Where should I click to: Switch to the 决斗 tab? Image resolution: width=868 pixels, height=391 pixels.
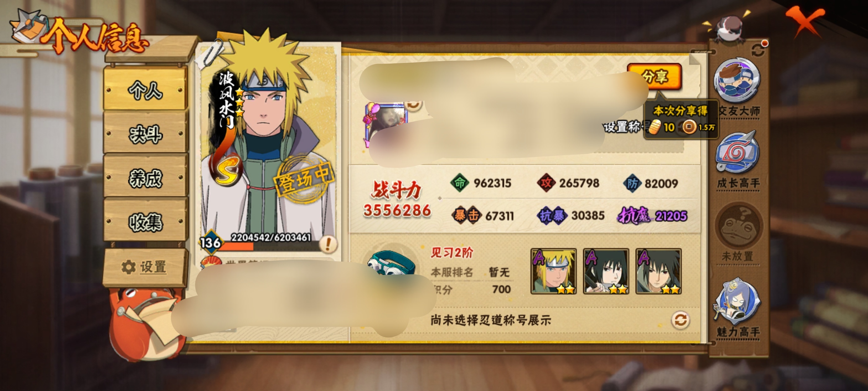coord(146,134)
